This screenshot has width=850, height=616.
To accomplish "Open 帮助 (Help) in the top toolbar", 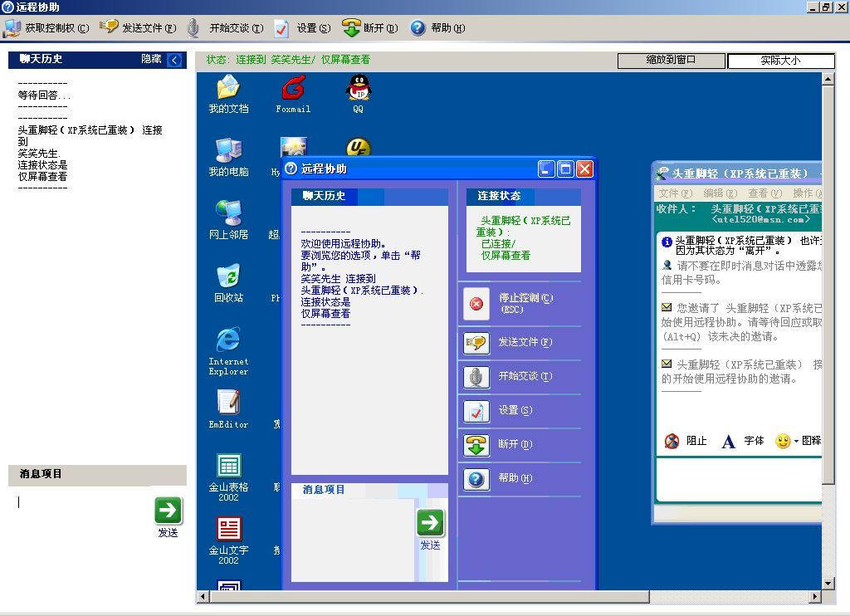I will click(x=437, y=28).
